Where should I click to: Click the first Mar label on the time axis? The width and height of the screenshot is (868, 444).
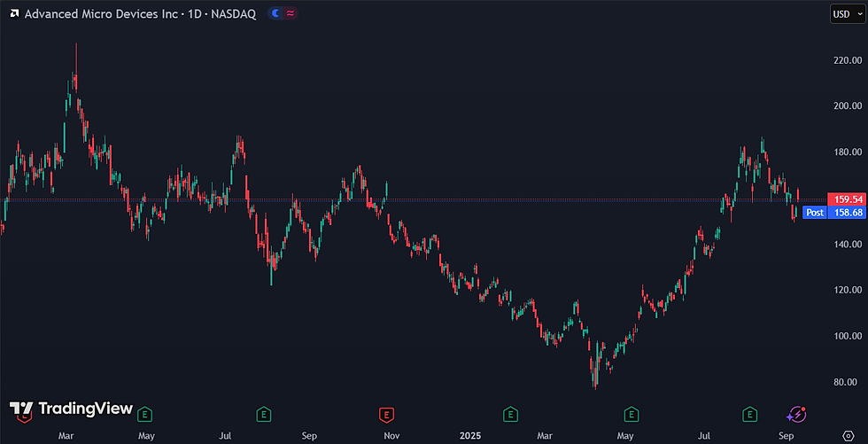(x=66, y=436)
